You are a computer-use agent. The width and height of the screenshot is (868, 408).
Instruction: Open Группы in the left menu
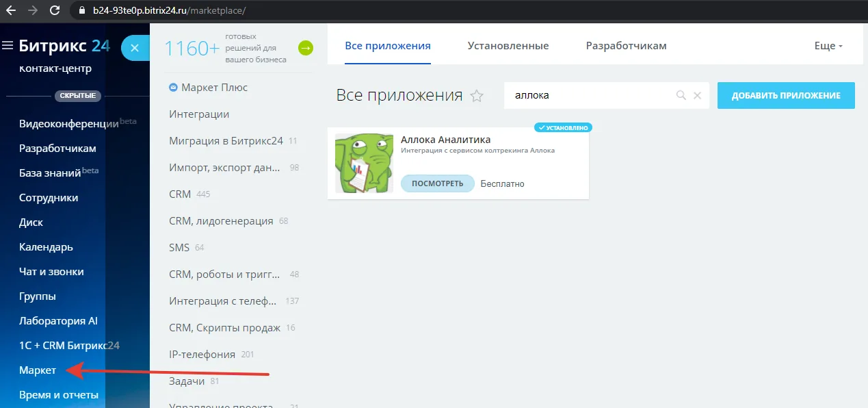[x=38, y=296]
